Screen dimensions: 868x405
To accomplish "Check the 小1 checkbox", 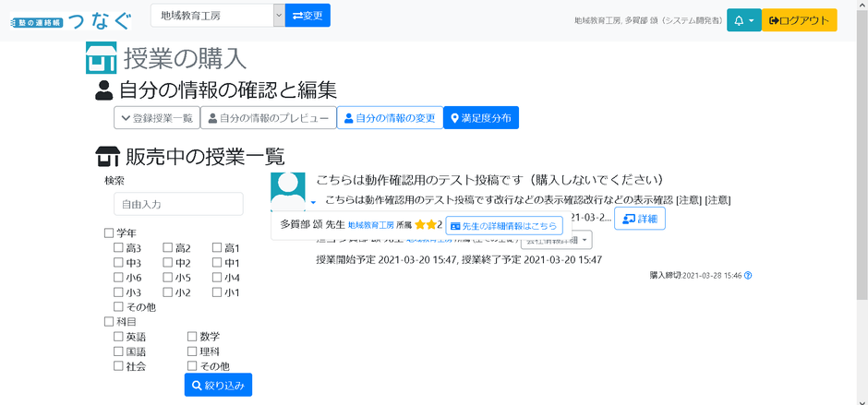I will [x=217, y=292].
